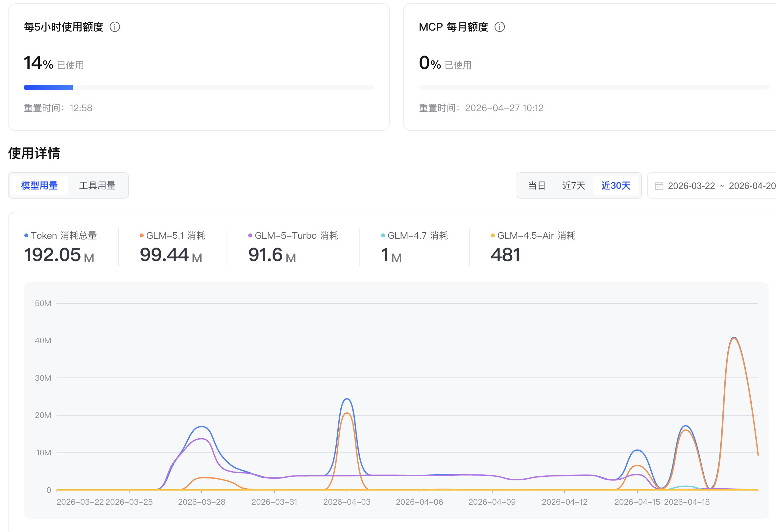Select the 近30天 time range
This screenshot has width=776, height=532.
(616, 185)
